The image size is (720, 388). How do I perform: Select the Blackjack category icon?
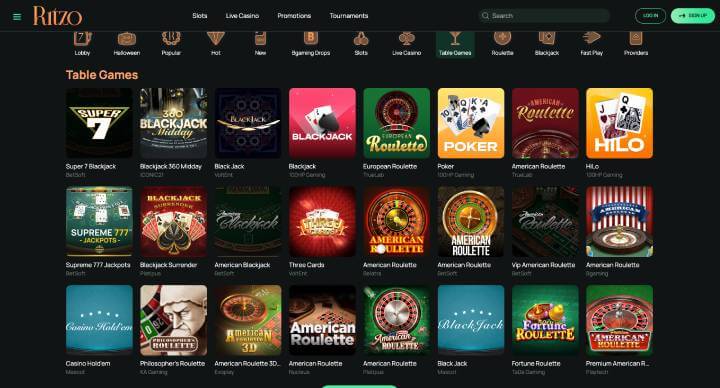547,39
